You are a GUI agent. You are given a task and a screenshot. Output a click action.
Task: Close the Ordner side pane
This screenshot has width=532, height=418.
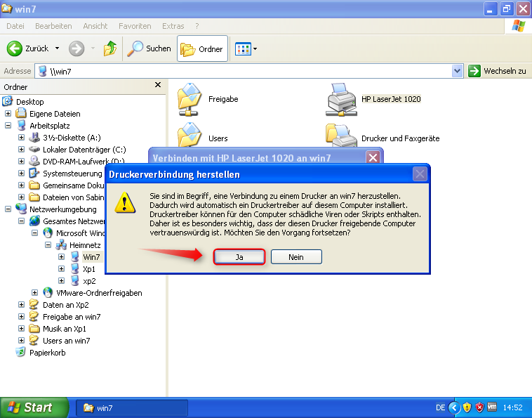[158, 85]
